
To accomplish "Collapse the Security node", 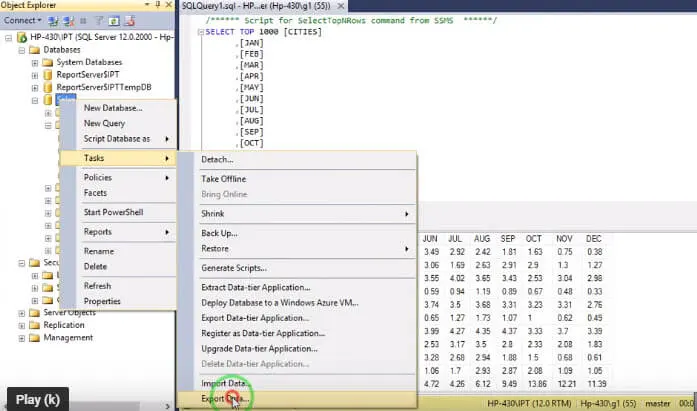I will pyautogui.click(x=21, y=263).
